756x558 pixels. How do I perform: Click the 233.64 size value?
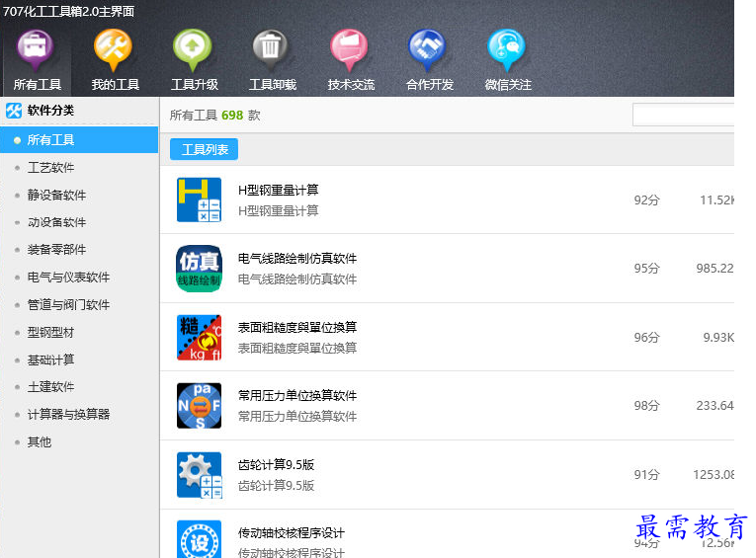[x=715, y=406]
